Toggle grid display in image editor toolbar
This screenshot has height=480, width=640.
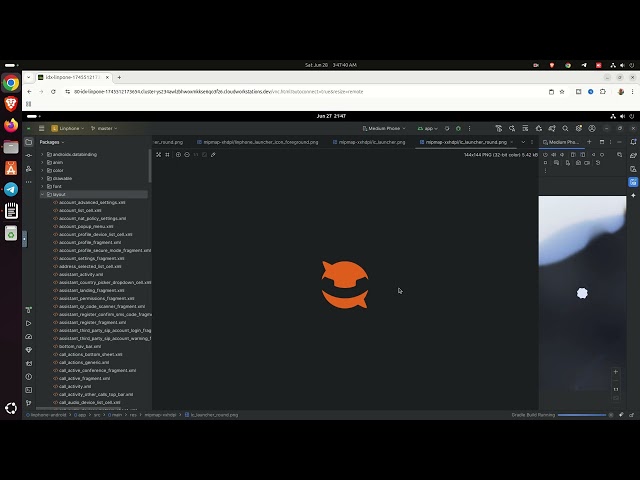click(167, 155)
